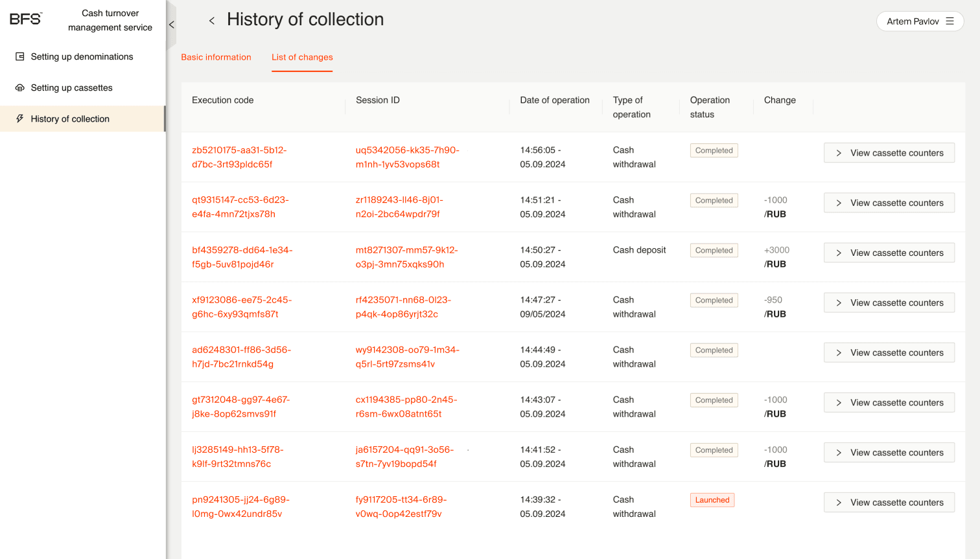Click the Setting up cassettes icon
This screenshot has height=559, width=980.
tap(20, 88)
